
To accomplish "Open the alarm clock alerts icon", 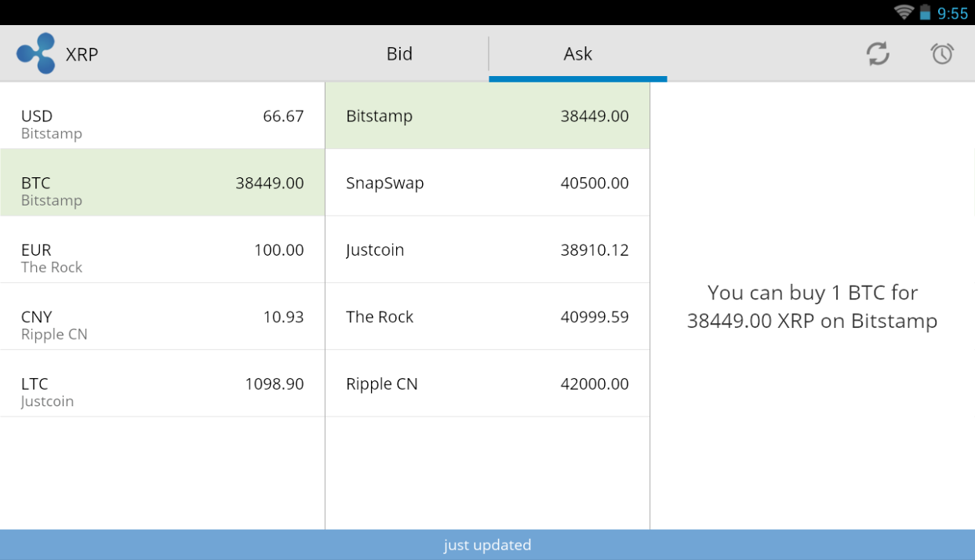I will pyautogui.click(x=942, y=53).
